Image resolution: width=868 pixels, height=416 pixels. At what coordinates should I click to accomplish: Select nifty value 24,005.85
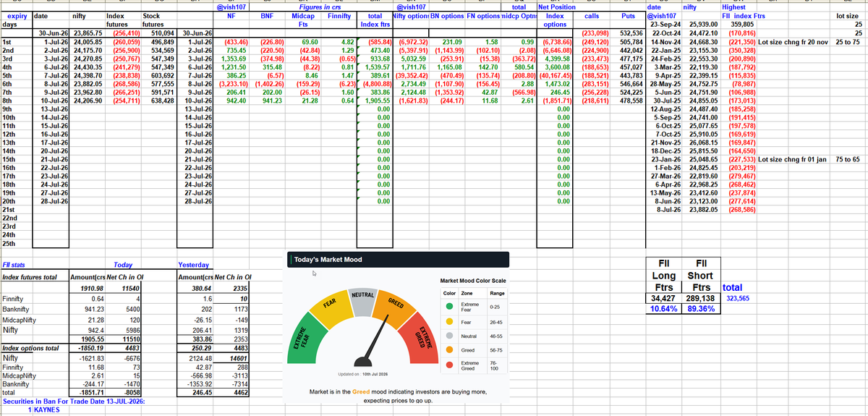coord(88,43)
